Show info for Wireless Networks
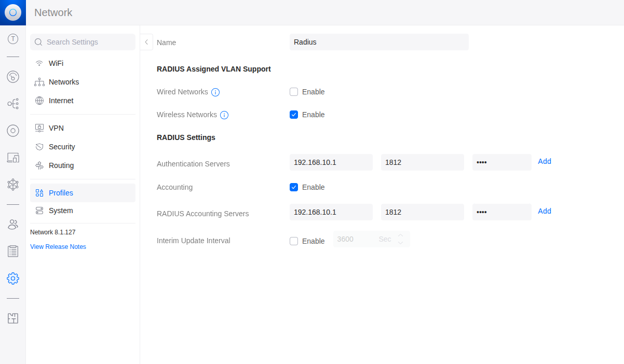 pos(224,115)
